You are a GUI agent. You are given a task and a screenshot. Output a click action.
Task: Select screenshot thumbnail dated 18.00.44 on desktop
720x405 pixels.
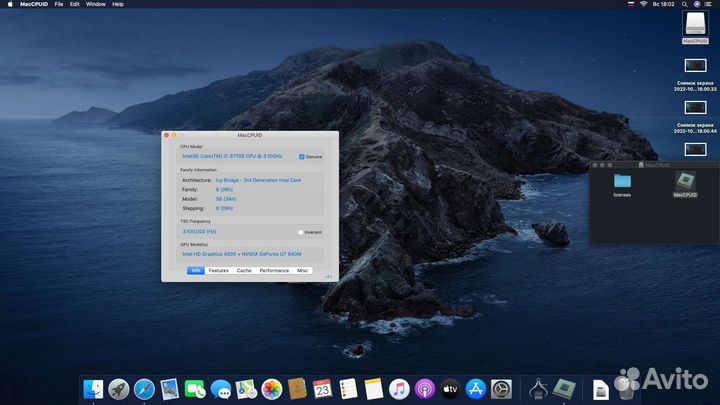coord(695,107)
